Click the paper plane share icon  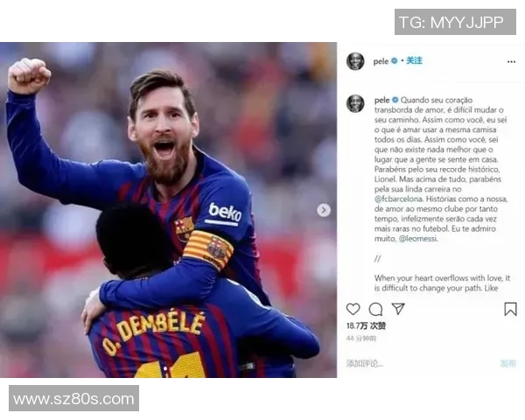coord(398,309)
